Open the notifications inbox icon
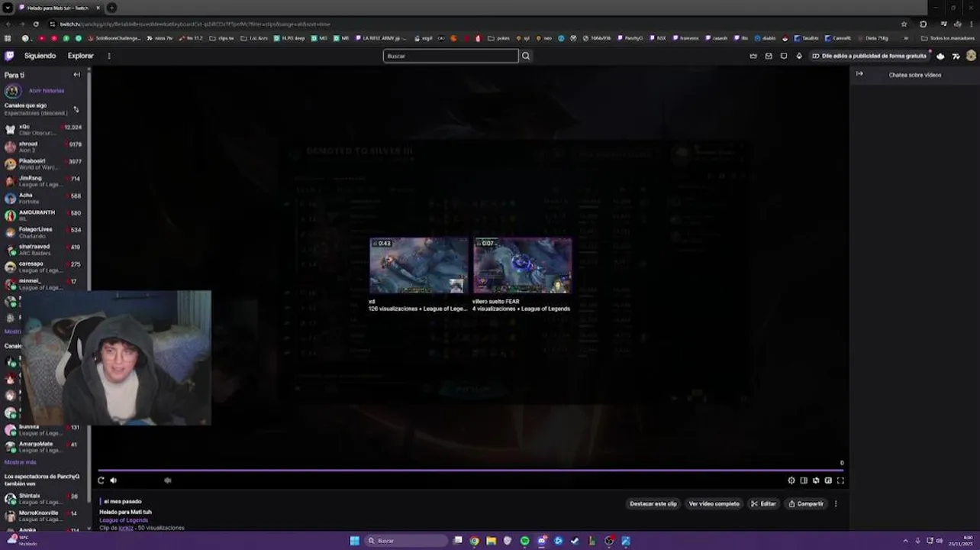 (769, 56)
